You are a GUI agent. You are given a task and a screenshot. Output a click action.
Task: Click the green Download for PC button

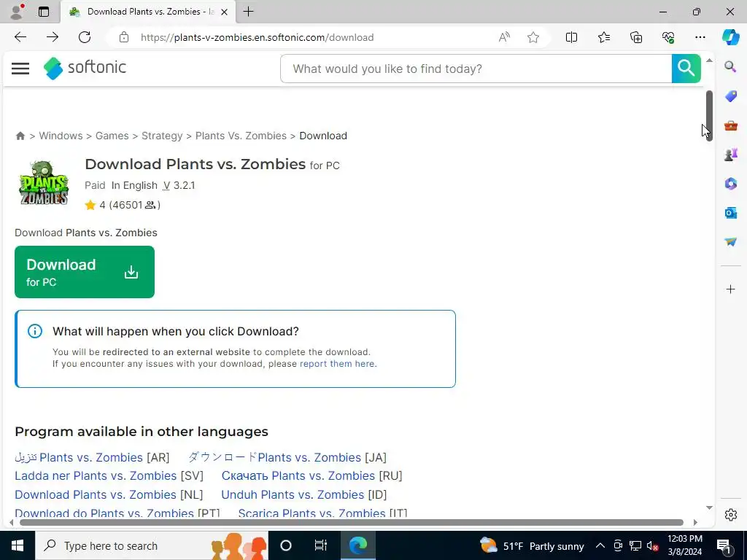point(85,272)
